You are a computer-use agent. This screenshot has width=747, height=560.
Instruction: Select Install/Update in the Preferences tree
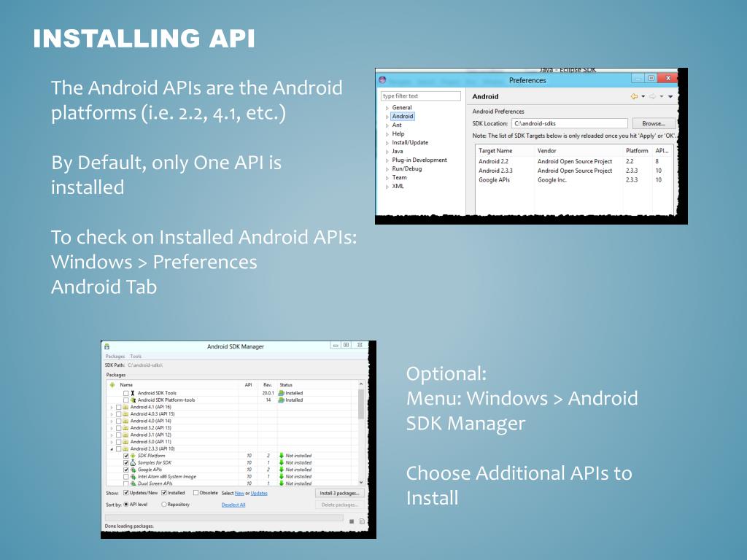pyautogui.click(x=410, y=142)
